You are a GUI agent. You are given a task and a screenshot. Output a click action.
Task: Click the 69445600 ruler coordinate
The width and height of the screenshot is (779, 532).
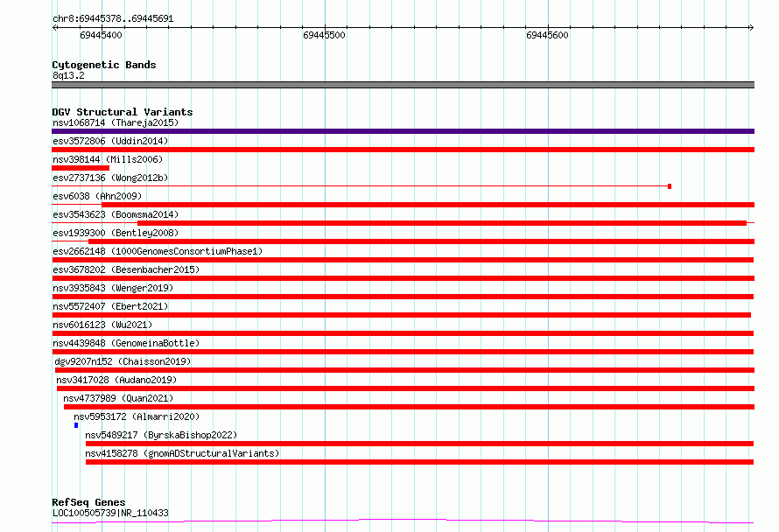(x=547, y=35)
